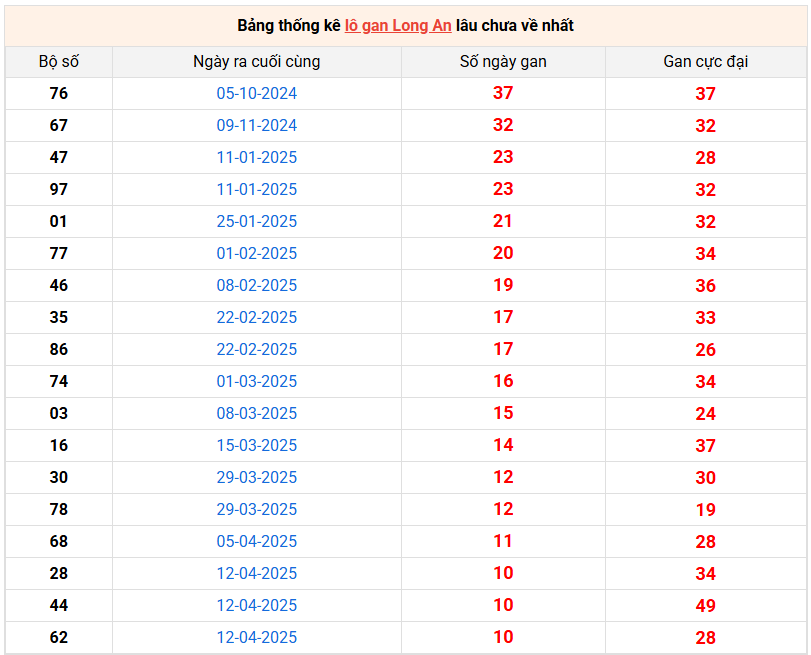Select the date 01-02-2025
The image size is (811, 655).
click(257, 254)
